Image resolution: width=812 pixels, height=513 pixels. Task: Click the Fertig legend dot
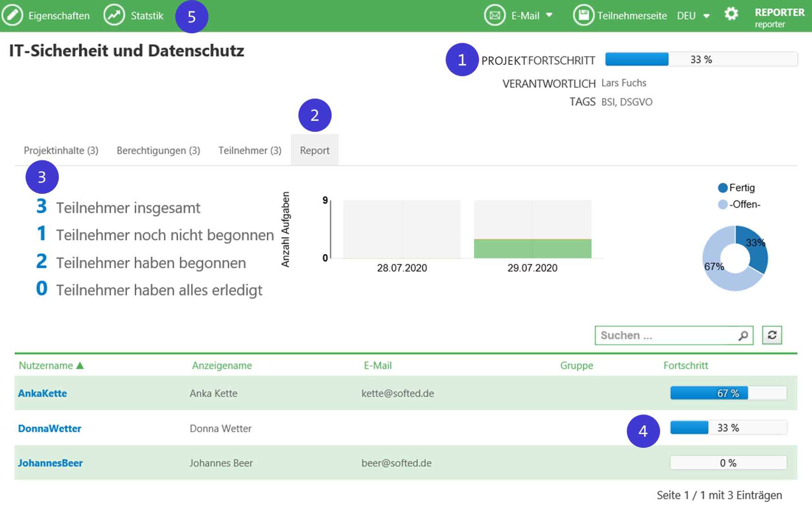722,188
